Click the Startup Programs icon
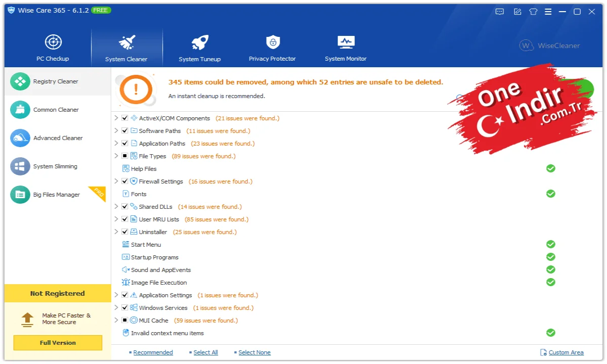 coord(126,257)
